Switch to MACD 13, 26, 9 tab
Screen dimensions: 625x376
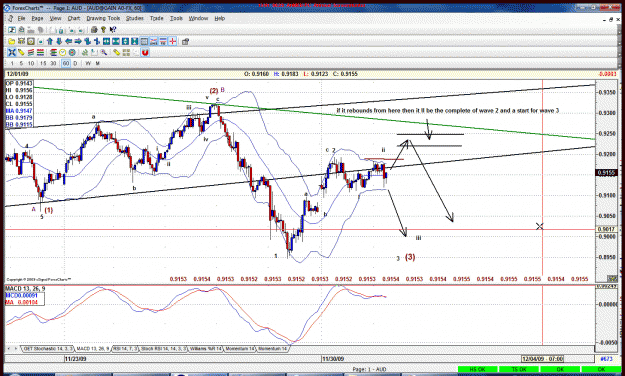92,348
